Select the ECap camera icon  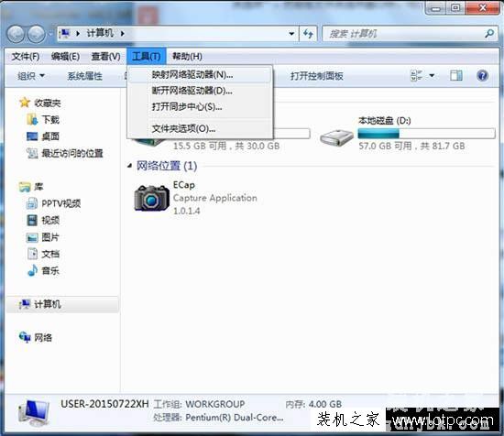(x=151, y=198)
